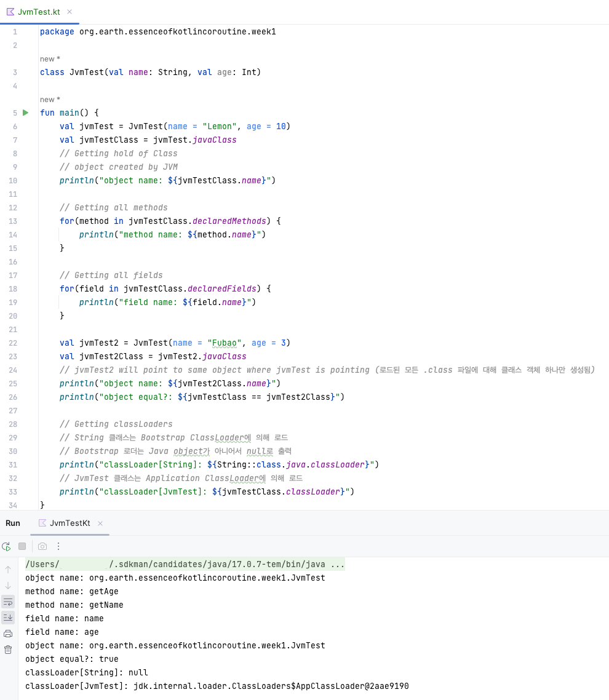Click the java command path line in console
609x700 pixels.
185,564
